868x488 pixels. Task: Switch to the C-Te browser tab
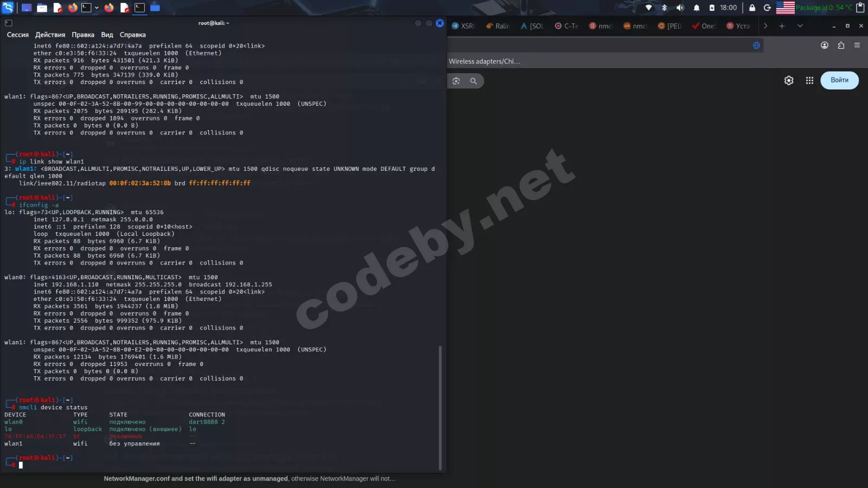[x=566, y=26]
